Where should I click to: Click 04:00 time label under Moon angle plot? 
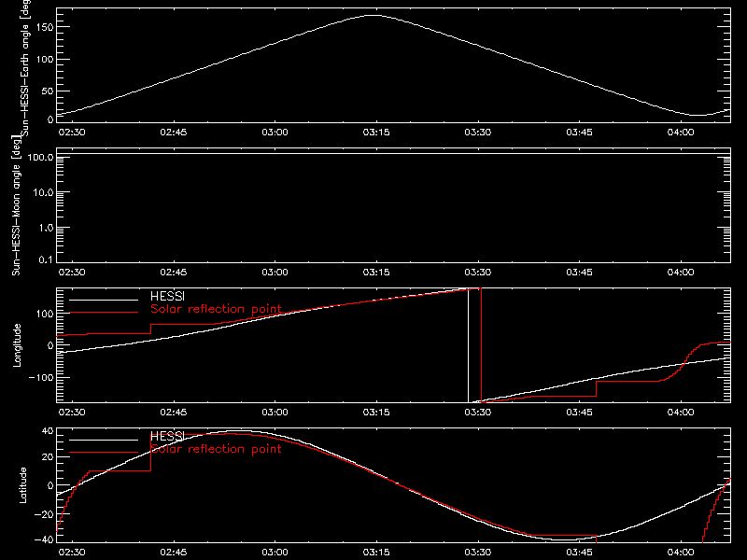point(681,273)
